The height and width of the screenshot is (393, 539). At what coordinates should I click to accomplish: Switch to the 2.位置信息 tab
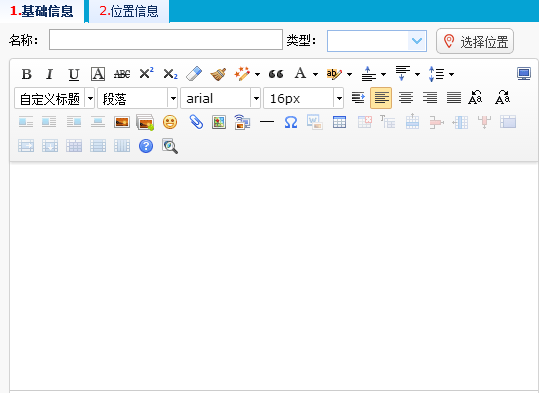coord(129,11)
